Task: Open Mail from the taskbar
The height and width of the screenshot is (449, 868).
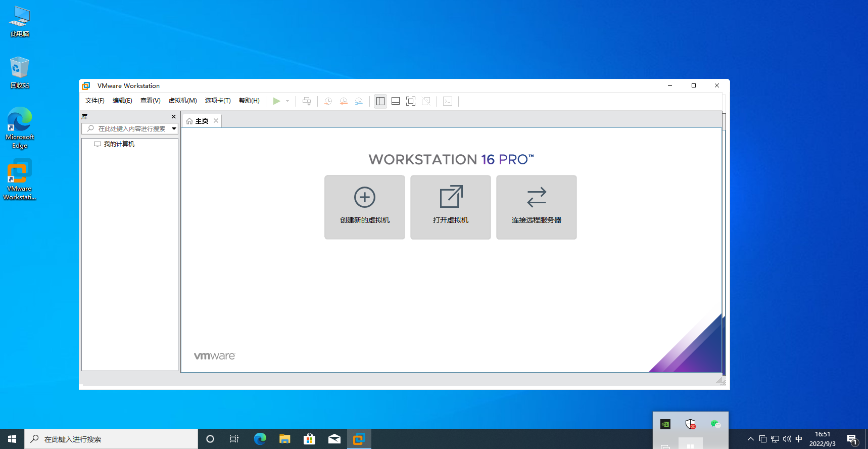Action: (334, 439)
